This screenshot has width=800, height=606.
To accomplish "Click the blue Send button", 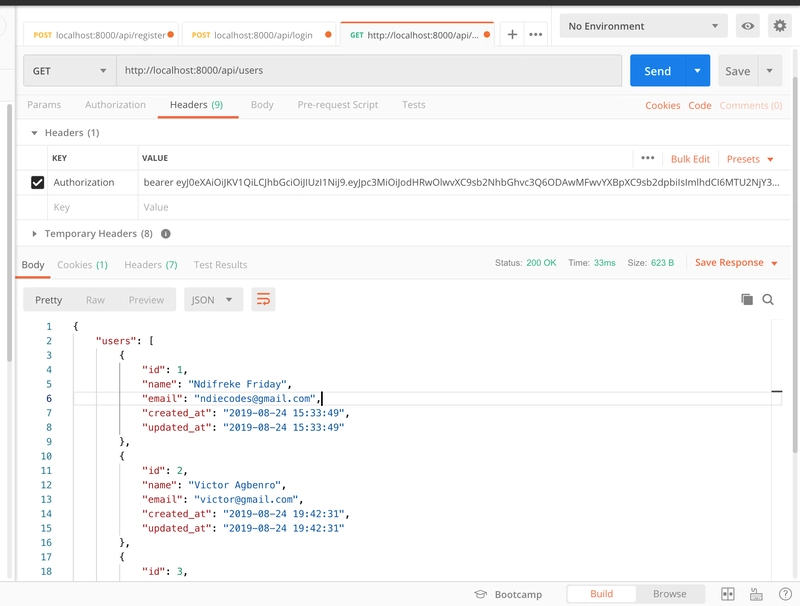I will pyautogui.click(x=657, y=71).
